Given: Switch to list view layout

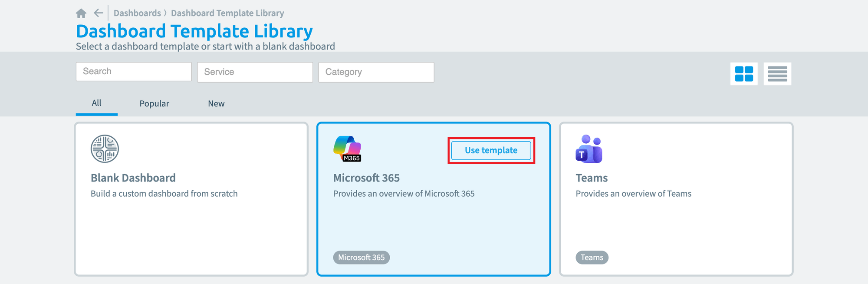Looking at the screenshot, I should (x=777, y=74).
